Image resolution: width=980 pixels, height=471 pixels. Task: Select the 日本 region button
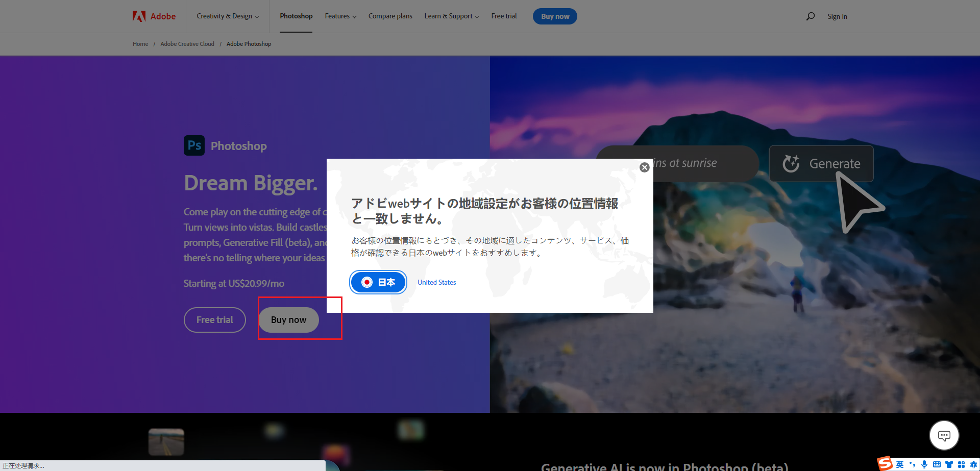coord(378,282)
